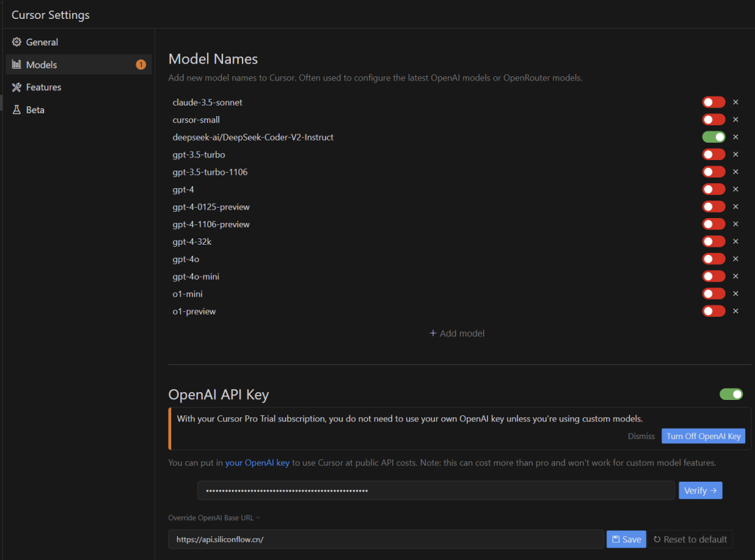Enable the gpt-4-1106-preview toggle
The image size is (755, 560).
(x=713, y=224)
